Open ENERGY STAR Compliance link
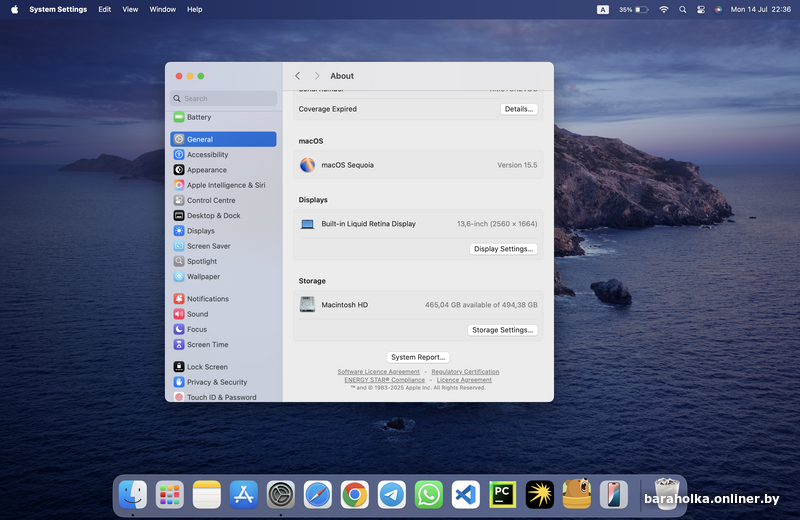Viewport: 800px width, 520px height. coord(385,380)
